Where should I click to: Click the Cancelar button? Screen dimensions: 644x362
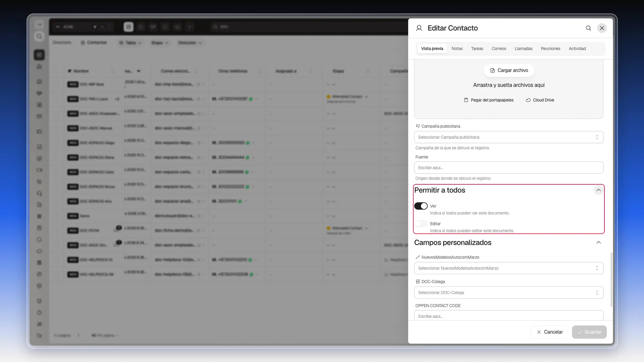pos(549,332)
